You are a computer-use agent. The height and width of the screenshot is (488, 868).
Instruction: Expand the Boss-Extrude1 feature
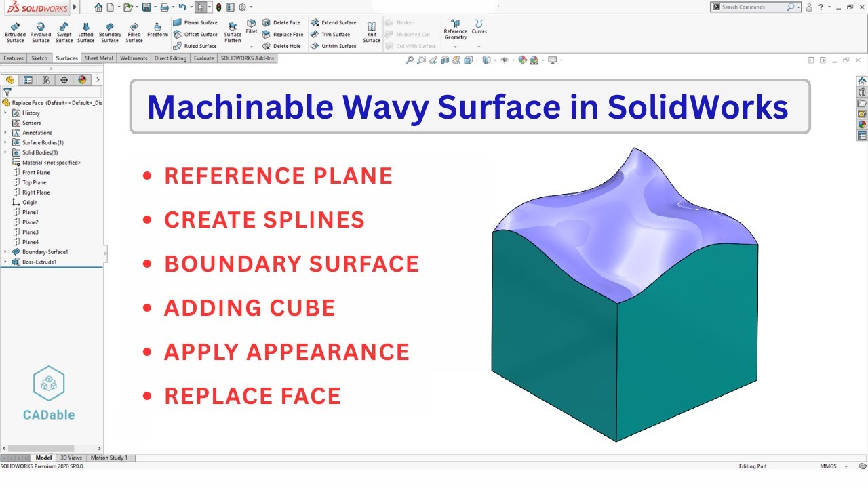pos(6,262)
